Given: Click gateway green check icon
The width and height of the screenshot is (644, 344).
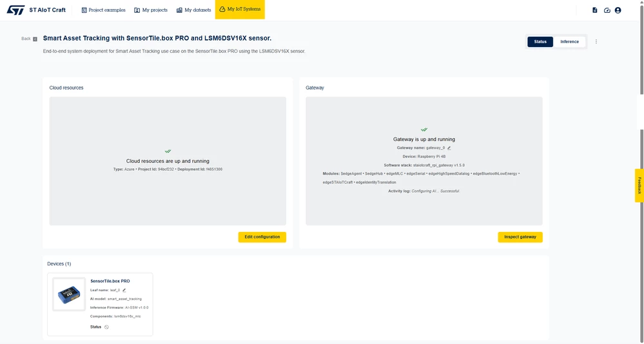Looking at the screenshot, I should [x=424, y=129].
